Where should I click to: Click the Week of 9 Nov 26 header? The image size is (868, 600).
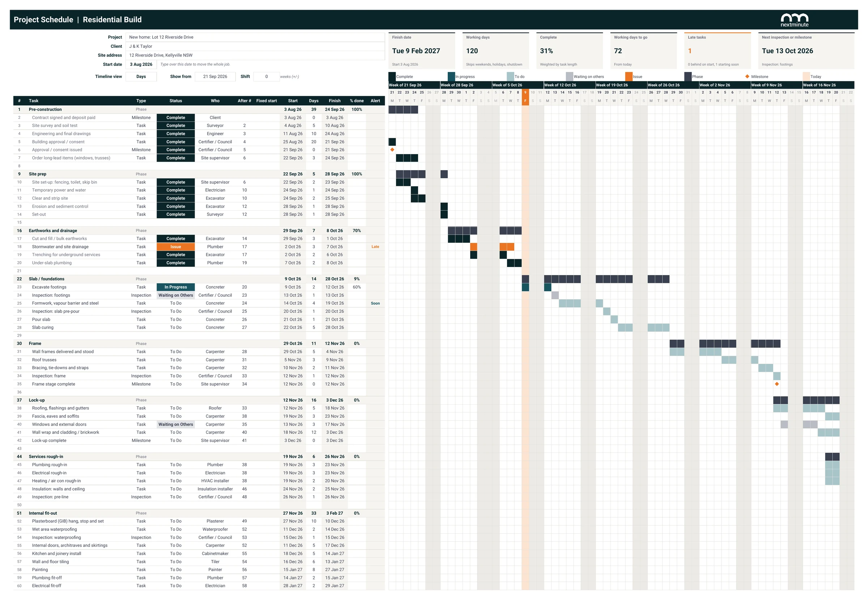click(x=776, y=85)
